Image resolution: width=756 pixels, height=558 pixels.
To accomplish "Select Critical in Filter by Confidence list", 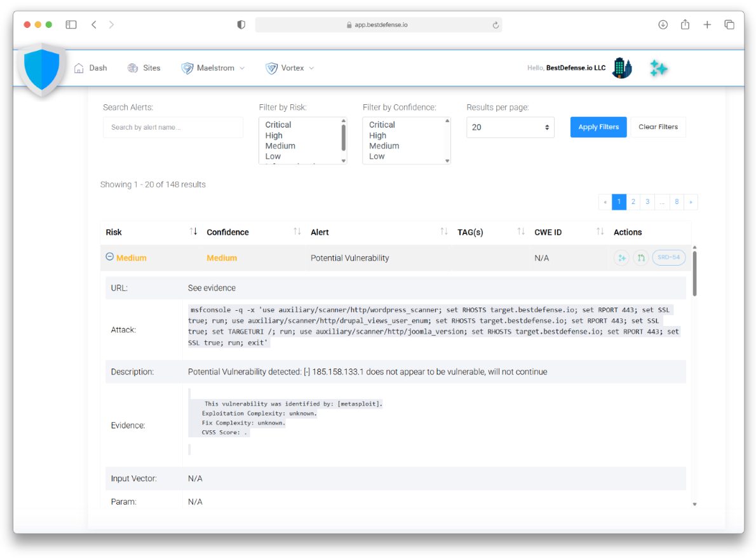I will pyautogui.click(x=382, y=125).
